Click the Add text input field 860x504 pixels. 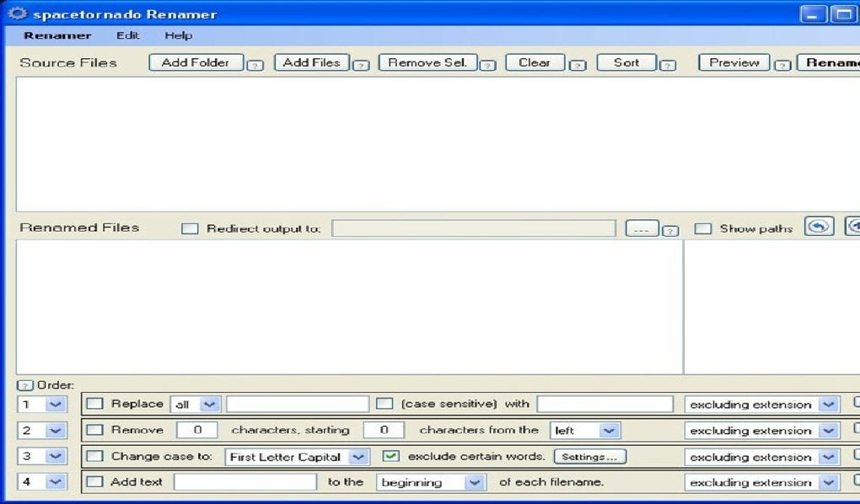(x=245, y=482)
